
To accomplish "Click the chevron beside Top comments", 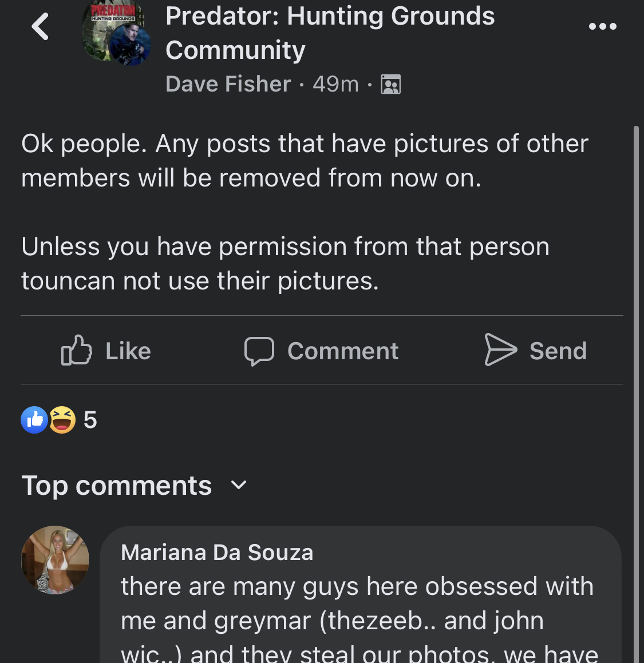I will [x=239, y=485].
